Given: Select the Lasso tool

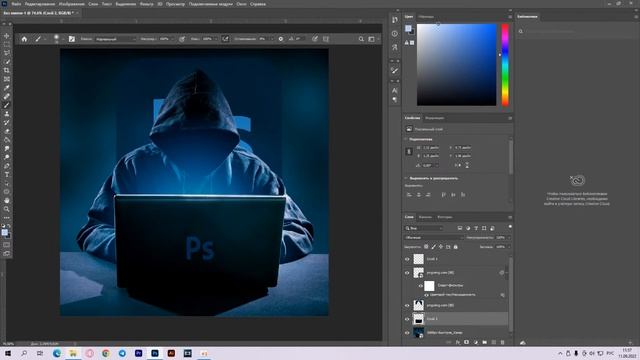Looking at the screenshot, I should pos(7,53).
